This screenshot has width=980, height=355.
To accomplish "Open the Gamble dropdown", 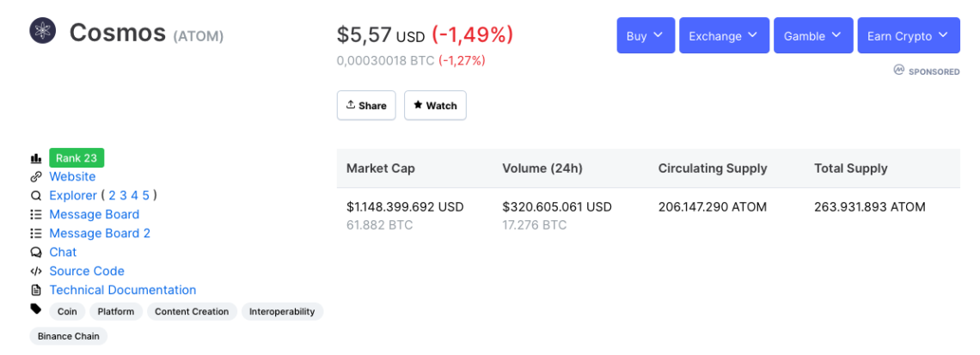I will click(813, 35).
